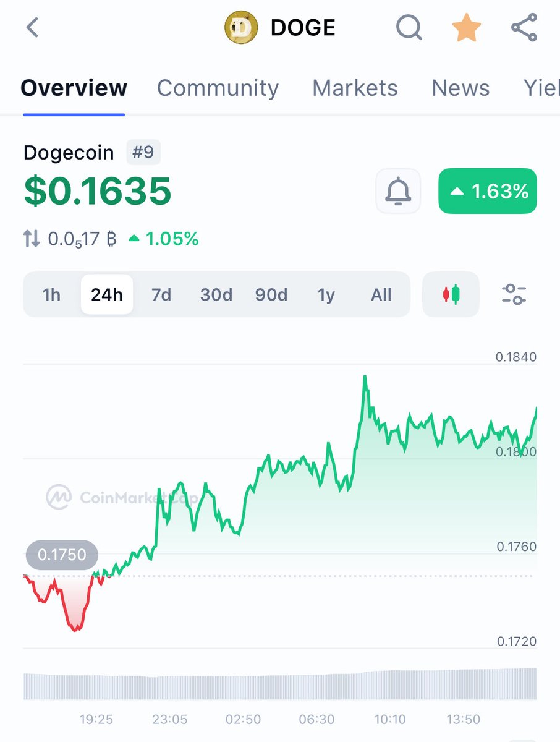Tap the Dogecoin name label

[x=69, y=153]
